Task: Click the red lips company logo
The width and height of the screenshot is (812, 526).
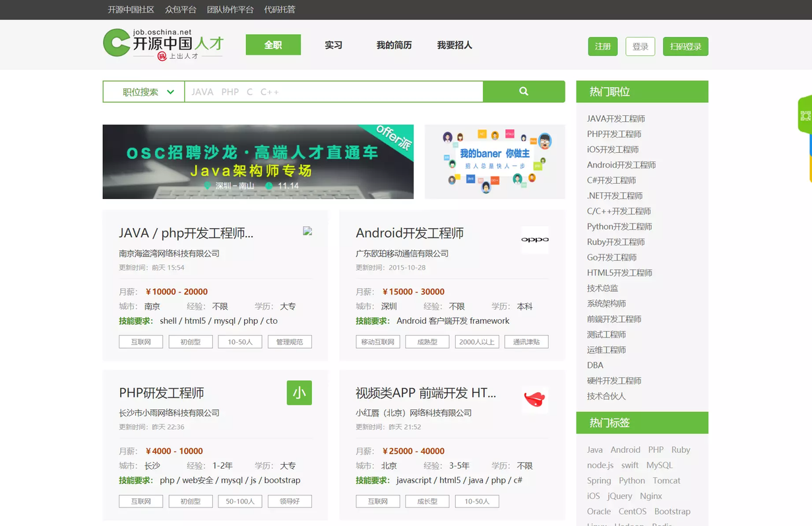Action: 534,399
